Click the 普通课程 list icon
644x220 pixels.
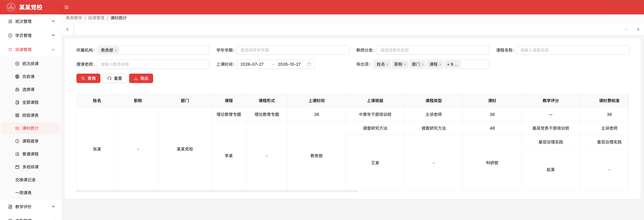click(x=17, y=154)
